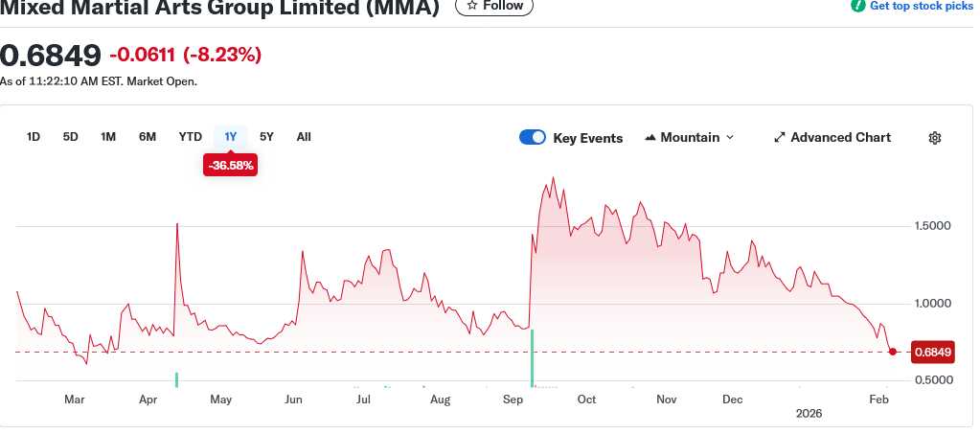Toggle the Key Events switch off

533,138
